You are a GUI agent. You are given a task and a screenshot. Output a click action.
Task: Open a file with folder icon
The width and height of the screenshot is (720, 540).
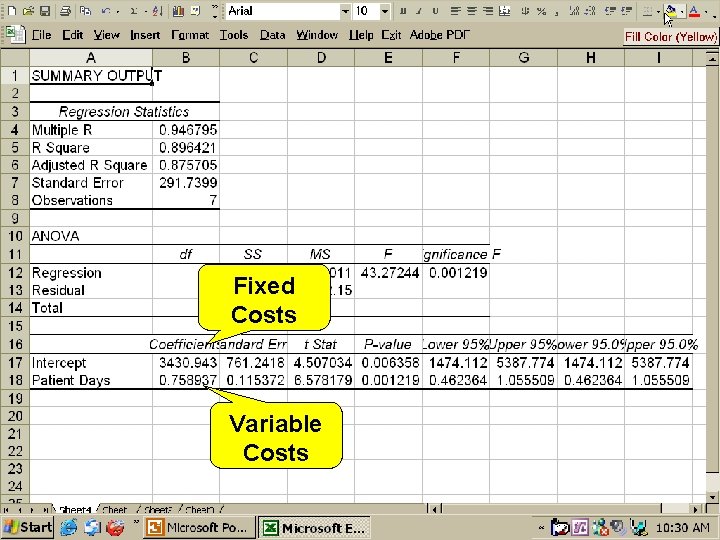point(28,11)
